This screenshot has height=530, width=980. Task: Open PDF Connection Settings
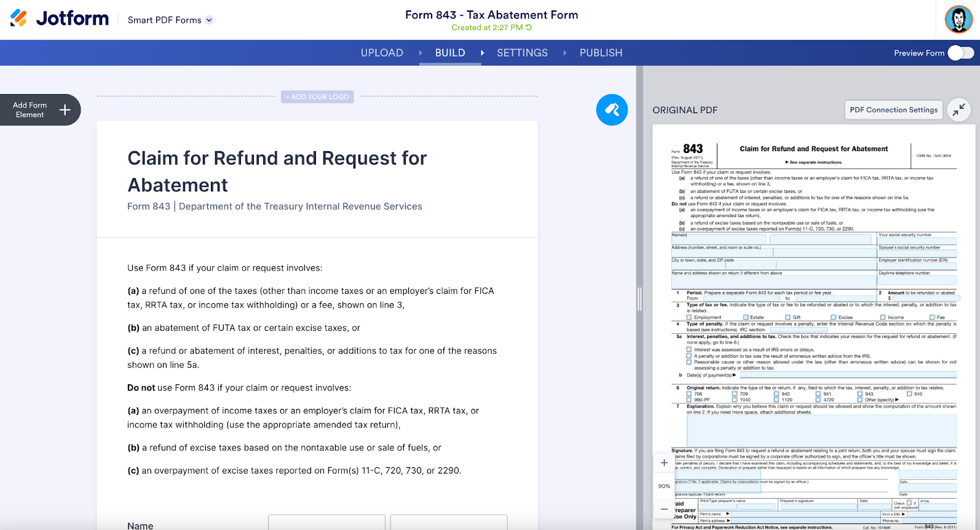click(x=893, y=110)
